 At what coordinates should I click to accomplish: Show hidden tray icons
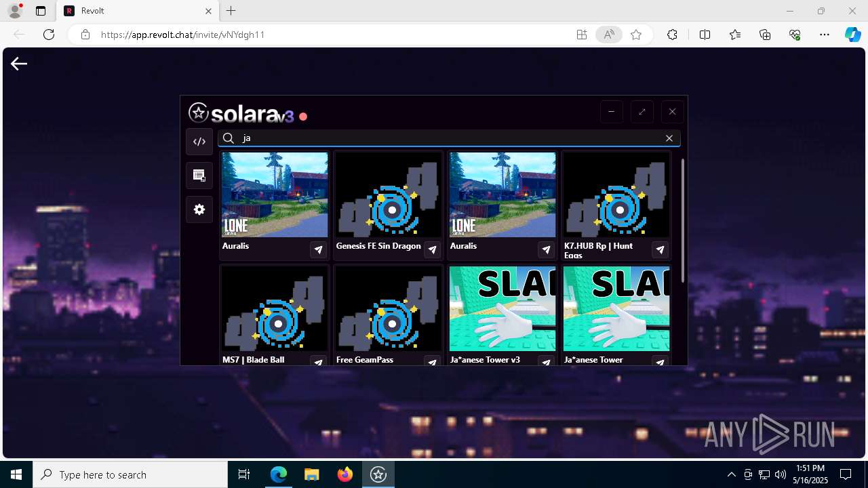coord(731,474)
